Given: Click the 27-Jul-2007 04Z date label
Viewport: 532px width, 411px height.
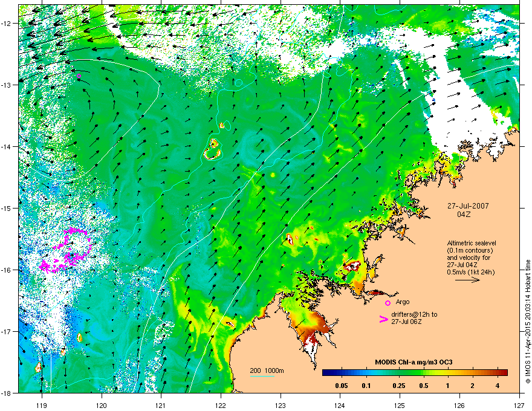Looking at the screenshot, I should click(x=468, y=210).
